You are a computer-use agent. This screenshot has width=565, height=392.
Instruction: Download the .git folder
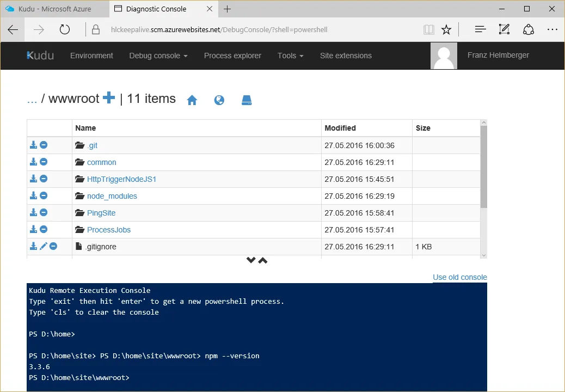[33, 145]
